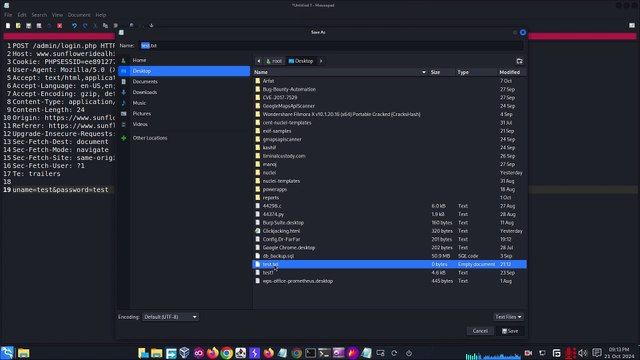Viewport: 640px width, 360px height.
Task: Click the Save As icon in Mousepad toolbar
Action: point(39,26)
